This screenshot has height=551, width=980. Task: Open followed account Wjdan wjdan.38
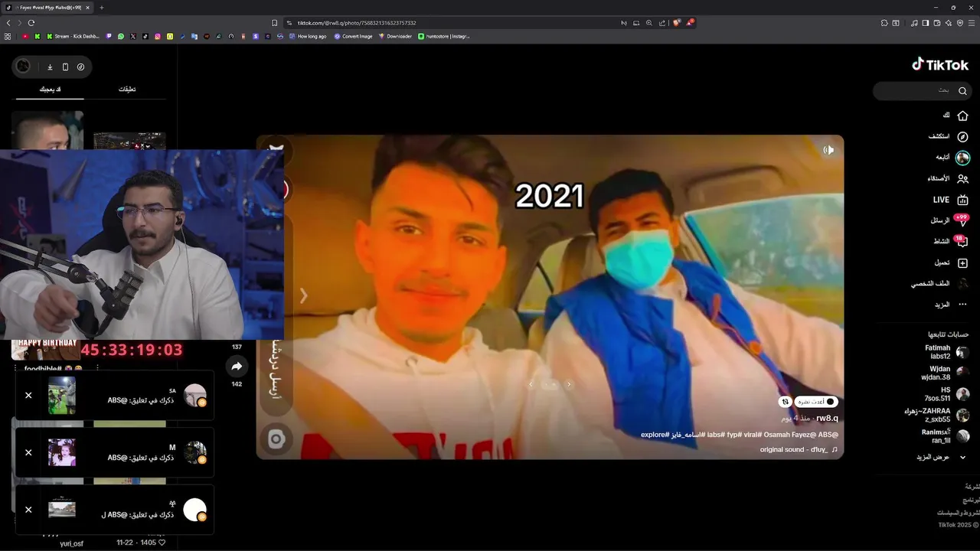click(x=946, y=373)
